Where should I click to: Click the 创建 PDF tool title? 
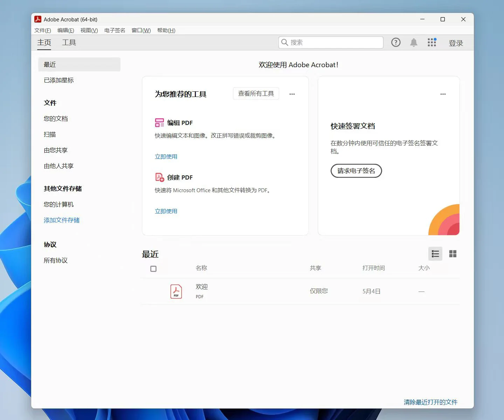click(180, 177)
